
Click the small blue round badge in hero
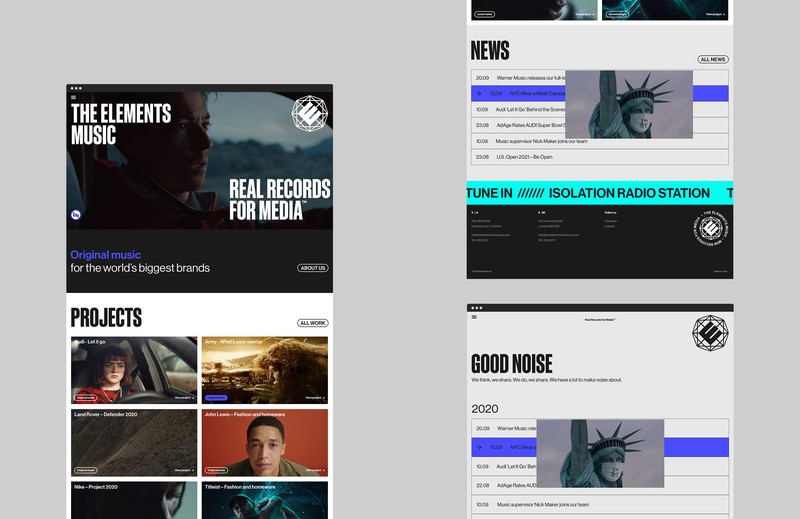pyautogui.click(x=77, y=214)
